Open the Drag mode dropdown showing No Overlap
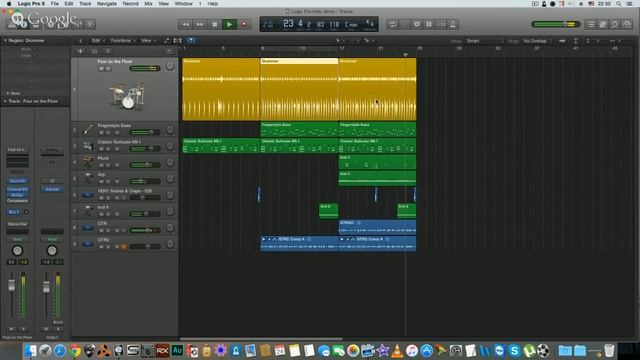 coord(537,41)
